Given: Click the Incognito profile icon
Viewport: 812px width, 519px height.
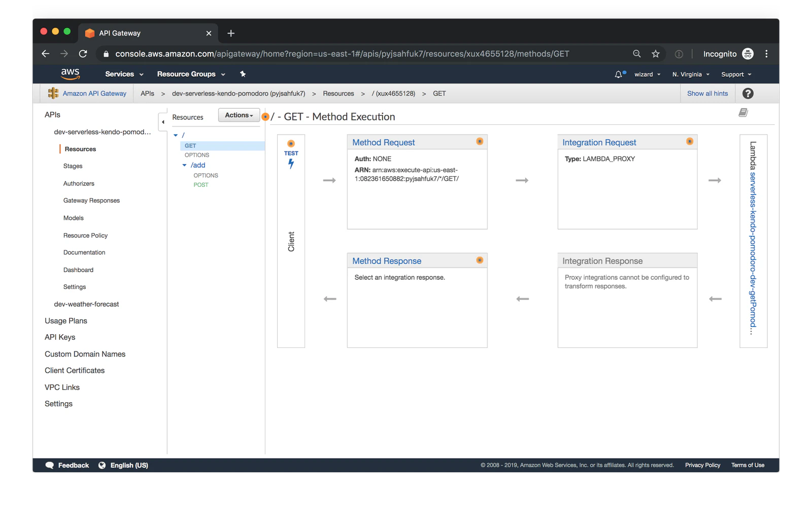Looking at the screenshot, I should [748, 53].
